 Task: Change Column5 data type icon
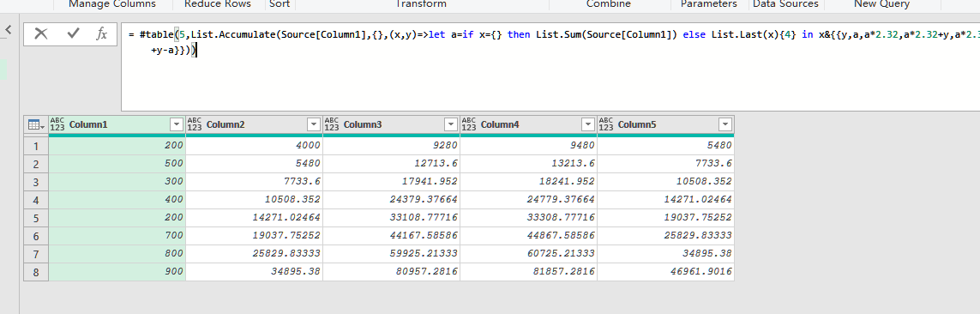[606, 124]
